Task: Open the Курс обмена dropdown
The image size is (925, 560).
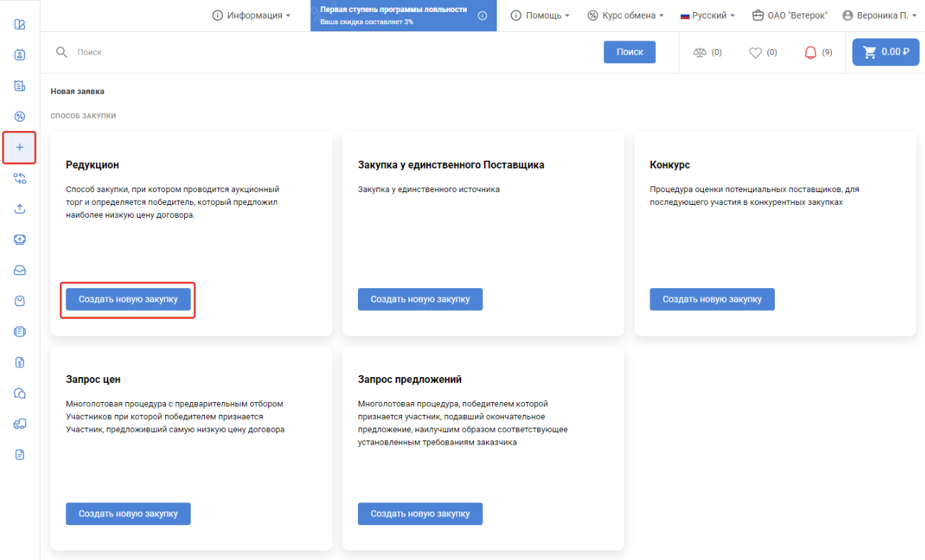Action: [625, 16]
